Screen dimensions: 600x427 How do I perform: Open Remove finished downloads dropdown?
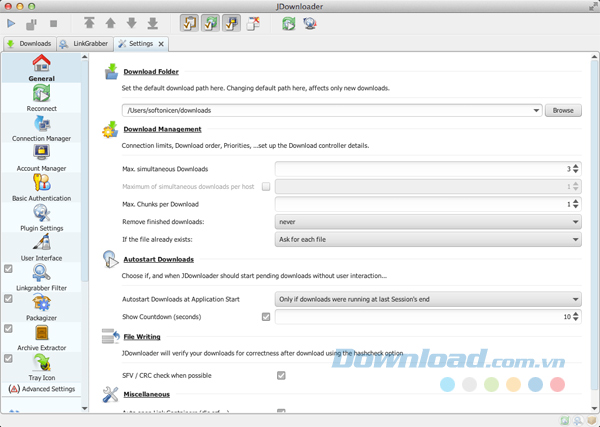(x=428, y=222)
